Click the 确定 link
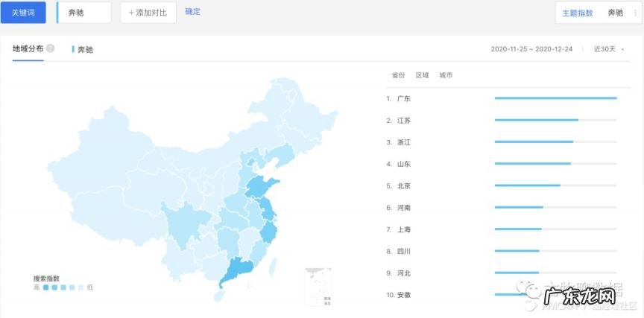The height and width of the screenshot is (318, 644). (x=192, y=12)
